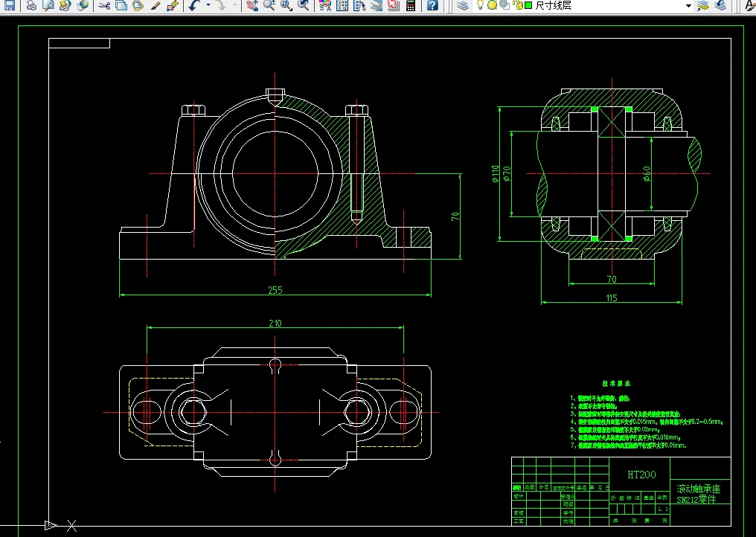
Task: Activate the Pan hand tool
Action: tap(252, 5)
